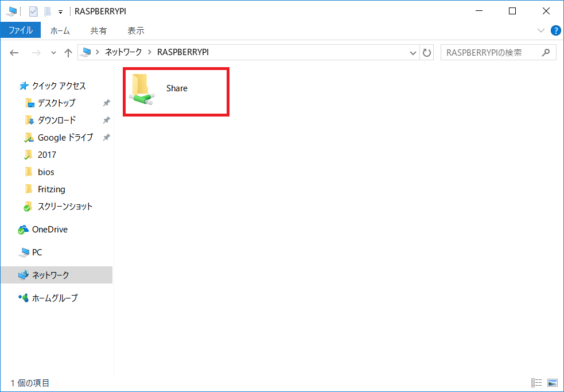Click the title bar computer icon
Image resolution: width=564 pixels, height=392 pixels.
pos(11,11)
